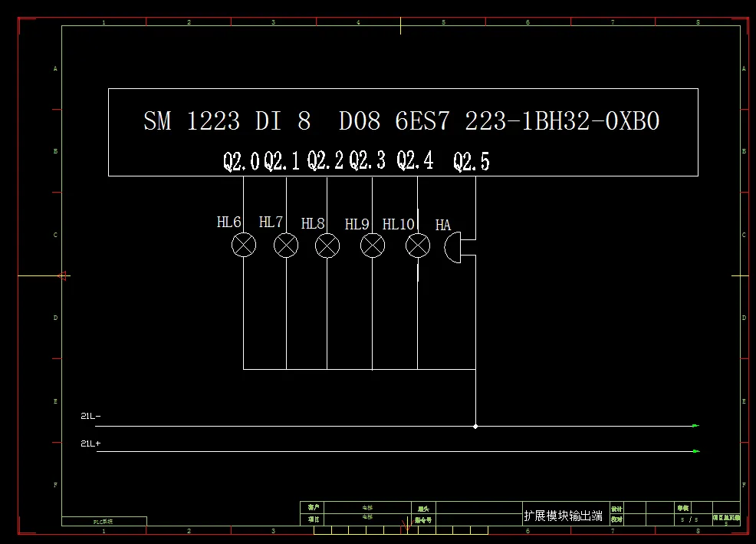Viewport: 756px width, 544px height.
Task: Select the HL7 text label
Action: click(271, 222)
